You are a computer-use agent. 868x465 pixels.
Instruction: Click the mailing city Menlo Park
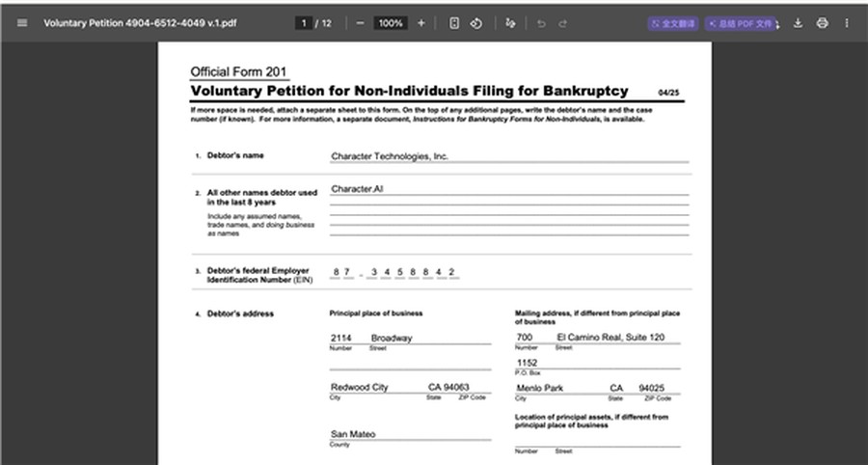540,388
